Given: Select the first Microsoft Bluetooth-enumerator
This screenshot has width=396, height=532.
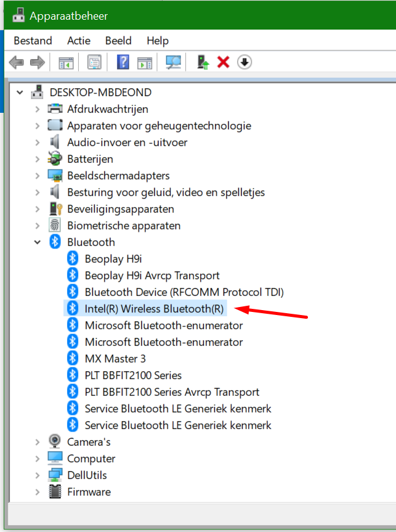Looking at the screenshot, I should coord(164,325).
